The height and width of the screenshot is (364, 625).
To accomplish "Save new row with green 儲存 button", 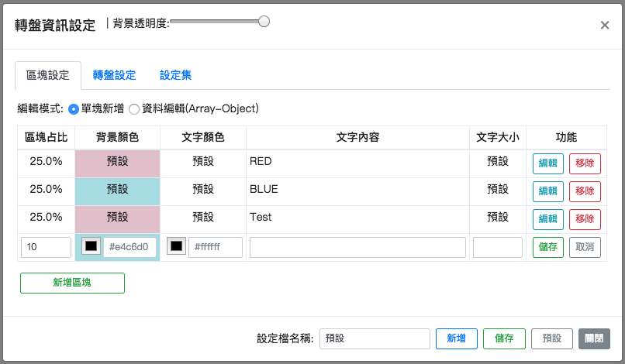I will pos(548,247).
